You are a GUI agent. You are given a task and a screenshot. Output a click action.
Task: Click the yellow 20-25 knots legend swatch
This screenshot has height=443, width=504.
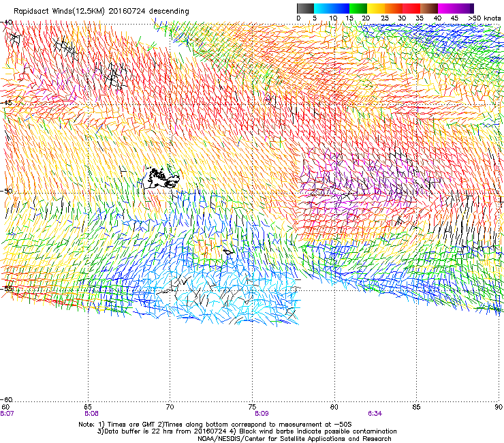point(376,8)
